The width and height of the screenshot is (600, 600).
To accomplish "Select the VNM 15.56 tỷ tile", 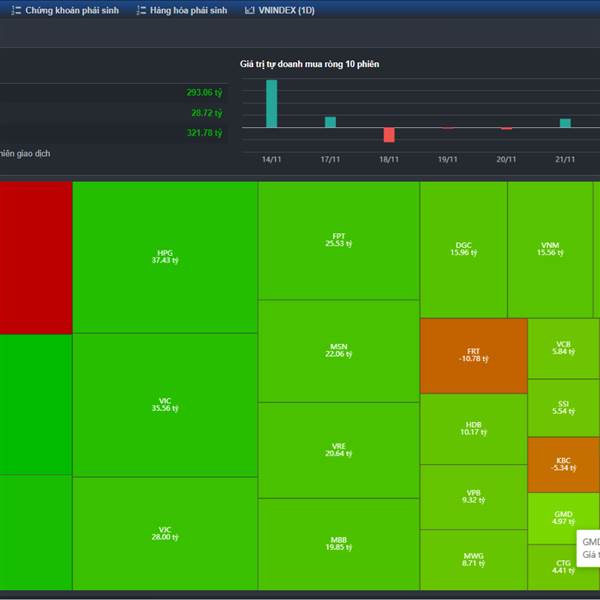I will [550, 249].
